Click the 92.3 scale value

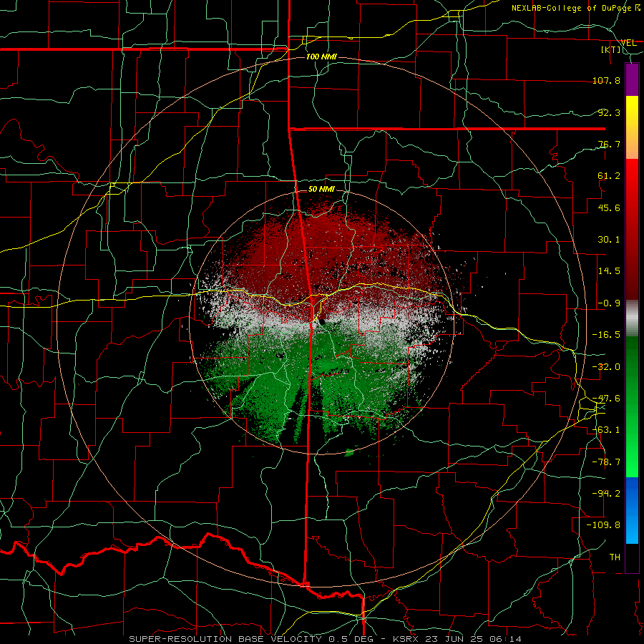(609, 112)
